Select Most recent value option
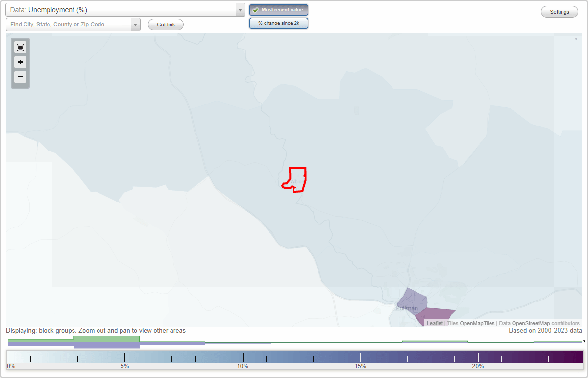 (279, 10)
